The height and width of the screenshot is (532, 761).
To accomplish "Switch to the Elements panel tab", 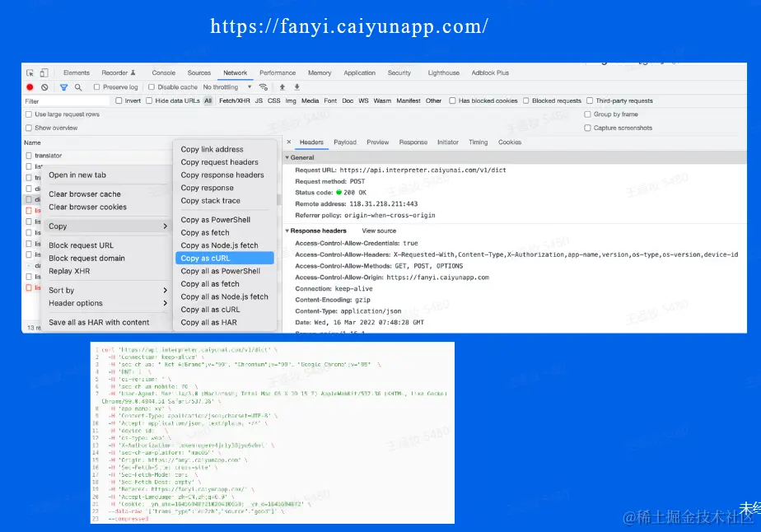I will [x=77, y=72].
